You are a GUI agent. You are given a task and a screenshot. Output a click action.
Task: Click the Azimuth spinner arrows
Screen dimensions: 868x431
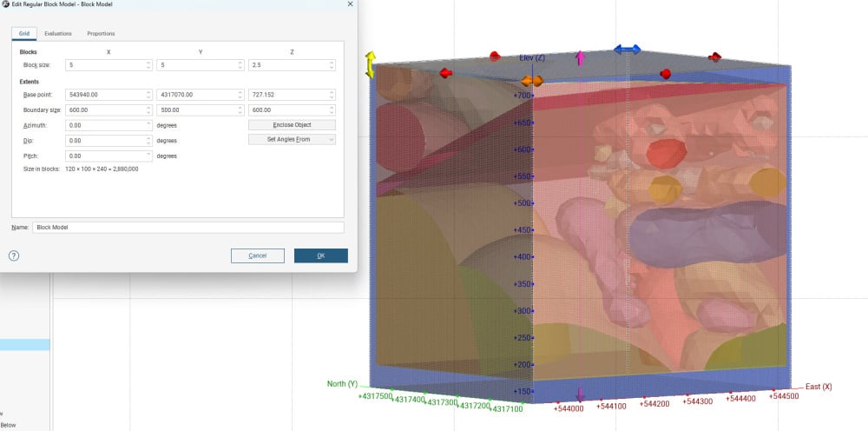pos(148,125)
